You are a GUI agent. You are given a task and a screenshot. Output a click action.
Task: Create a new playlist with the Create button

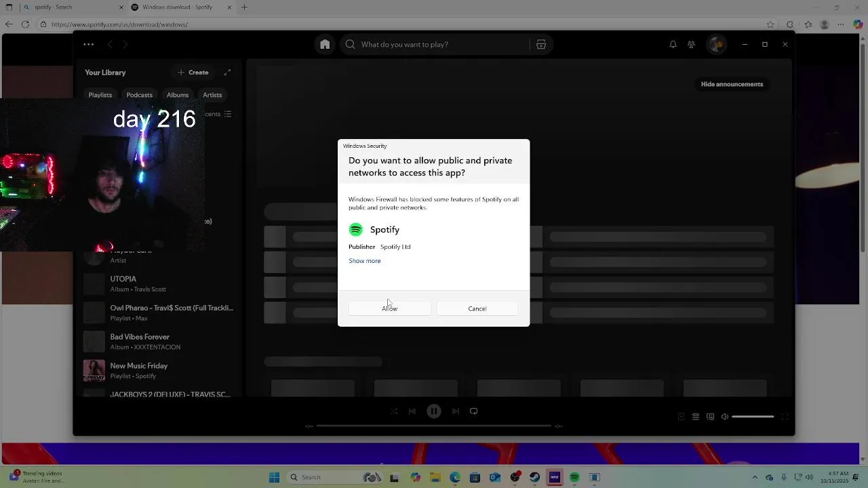(x=193, y=73)
